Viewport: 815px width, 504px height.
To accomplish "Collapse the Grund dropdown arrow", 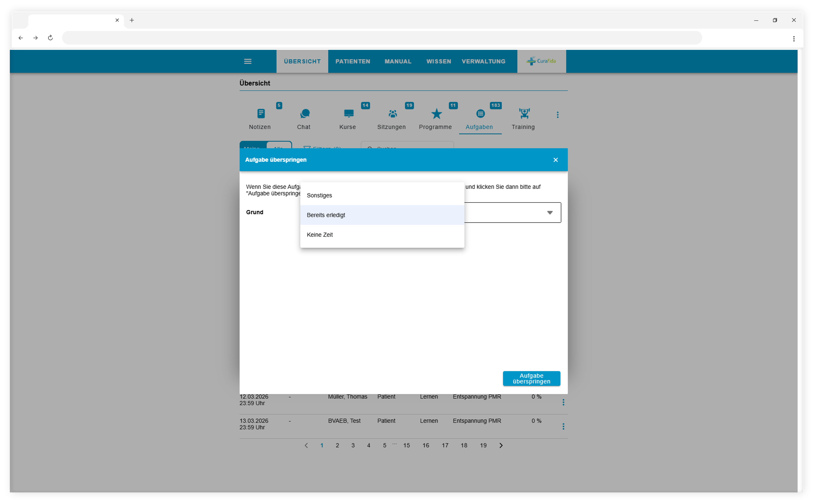I will (x=550, y=212).
